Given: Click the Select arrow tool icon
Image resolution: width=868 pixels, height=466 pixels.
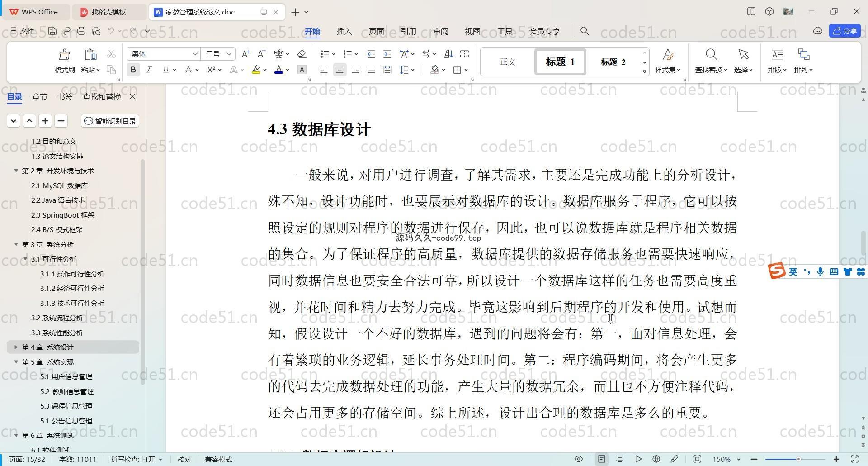Looking at the screenshot, I should [x=743, y=55].
